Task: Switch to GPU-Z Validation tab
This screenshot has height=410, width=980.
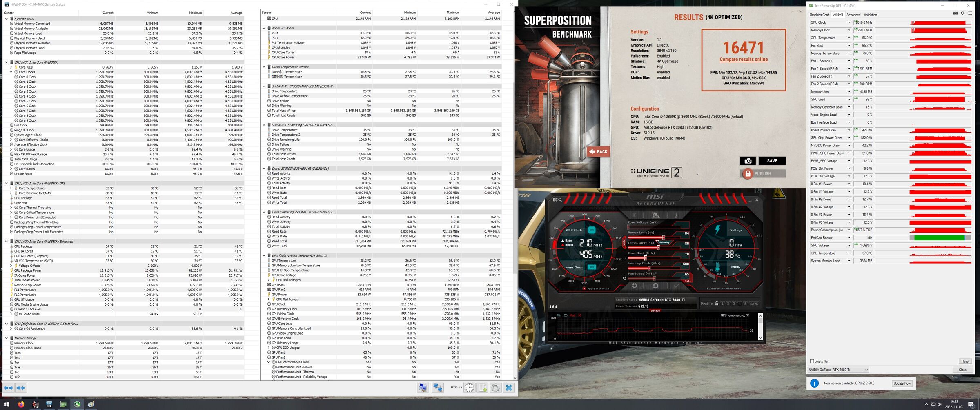Action: coord(871,15)
